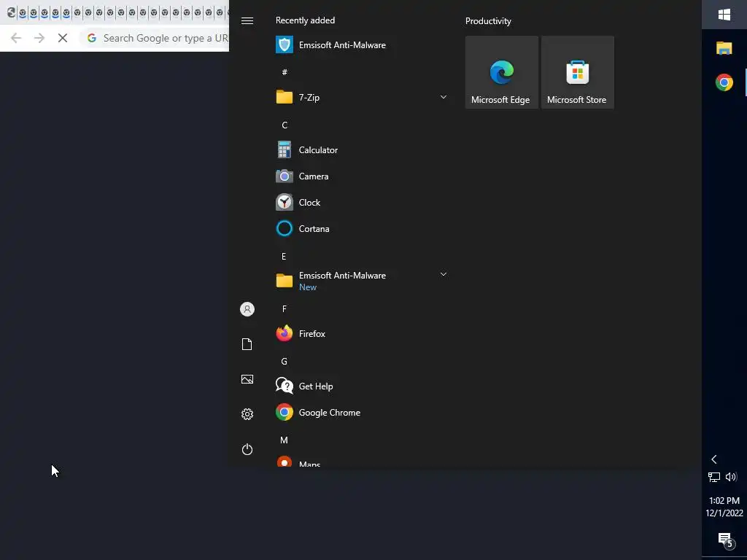Expand Emsisoft Anti-Malware folder chevron
This screenshot has height=560, width=747.
click(x=443, y=274)
